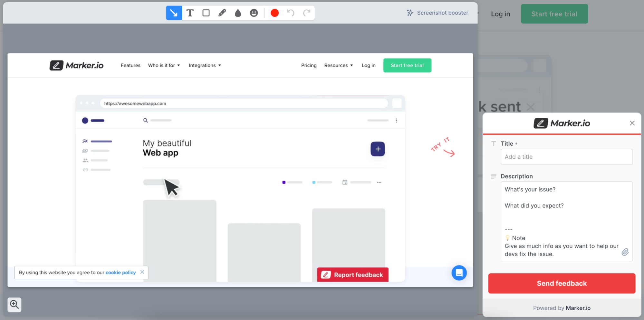Image resolution: width=644 pixels, height=320 pixels.
Task: Open the cookie policy link
Action: pos(120,273)
